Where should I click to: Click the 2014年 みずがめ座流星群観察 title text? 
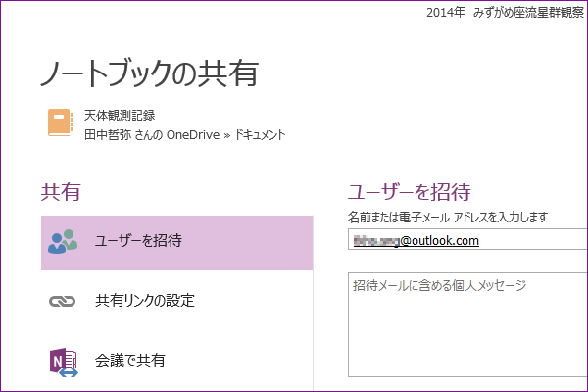tap(505, 13)
